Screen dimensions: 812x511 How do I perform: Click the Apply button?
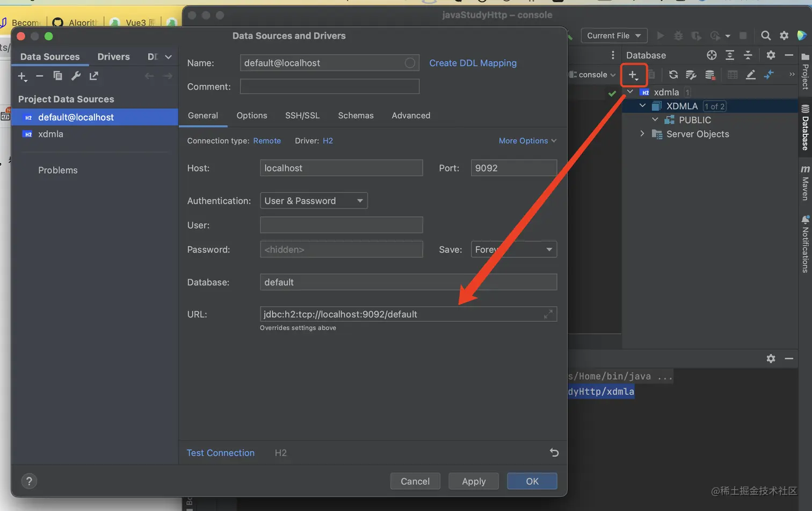click(474, 481)
